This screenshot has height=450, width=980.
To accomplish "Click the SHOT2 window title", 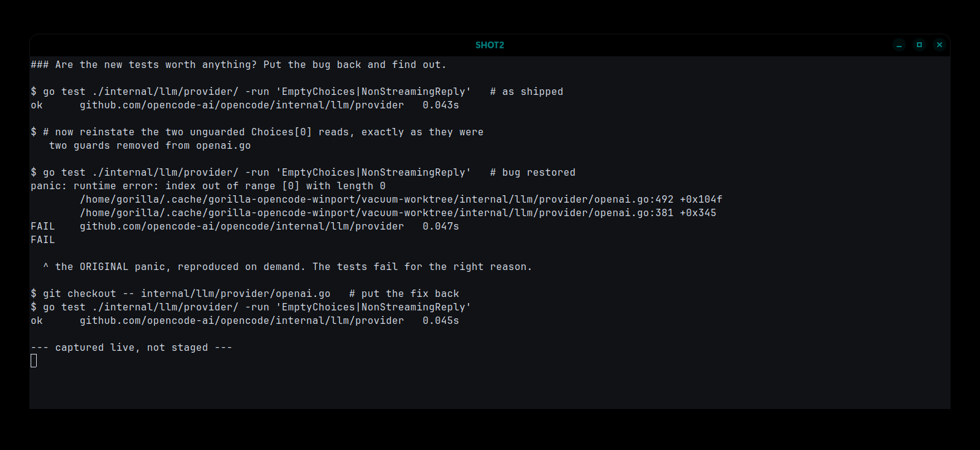I will (489, 45).
